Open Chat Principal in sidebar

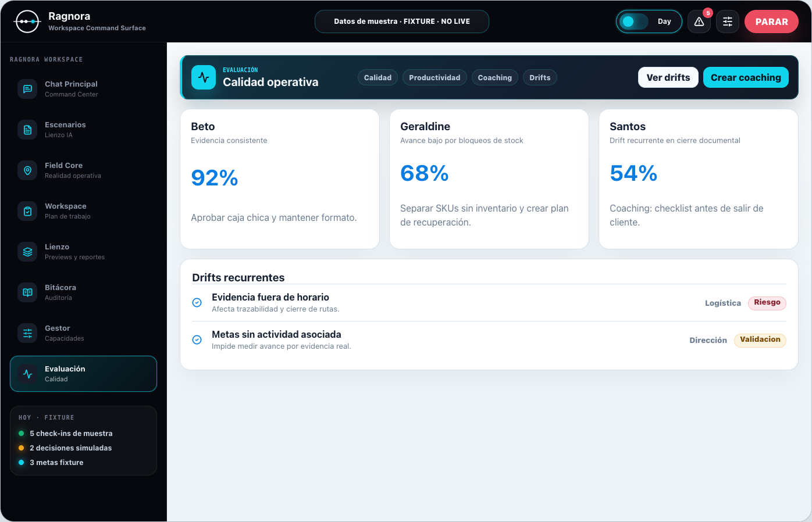coord(83,89)
